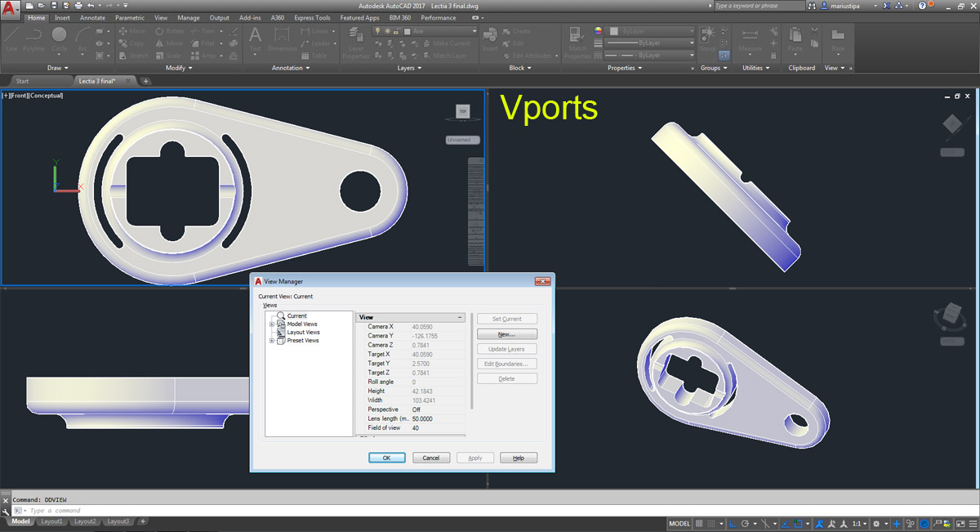Expand the Model Views tree node
Screen dimensions: 980x532
coord(272,324)
